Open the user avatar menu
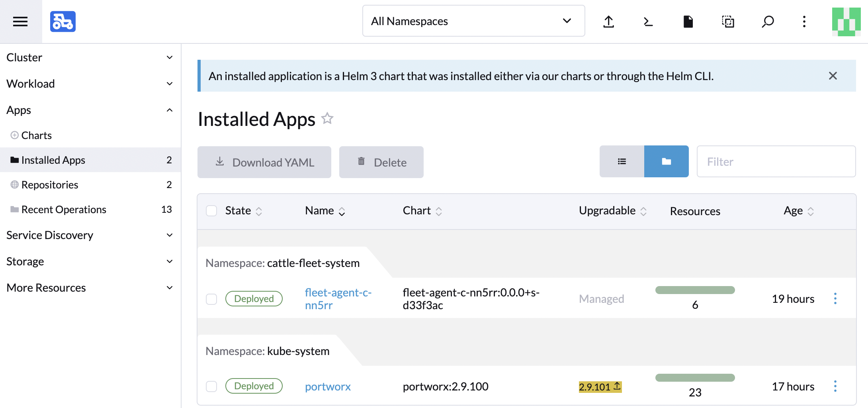The width and height of the screenshot is (868, 408). (846, 22)
